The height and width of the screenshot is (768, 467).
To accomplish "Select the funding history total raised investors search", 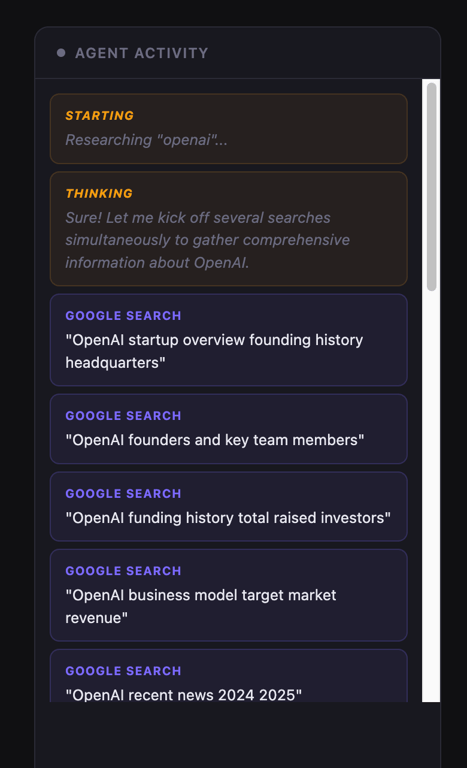I will click(x=228, y=506).
